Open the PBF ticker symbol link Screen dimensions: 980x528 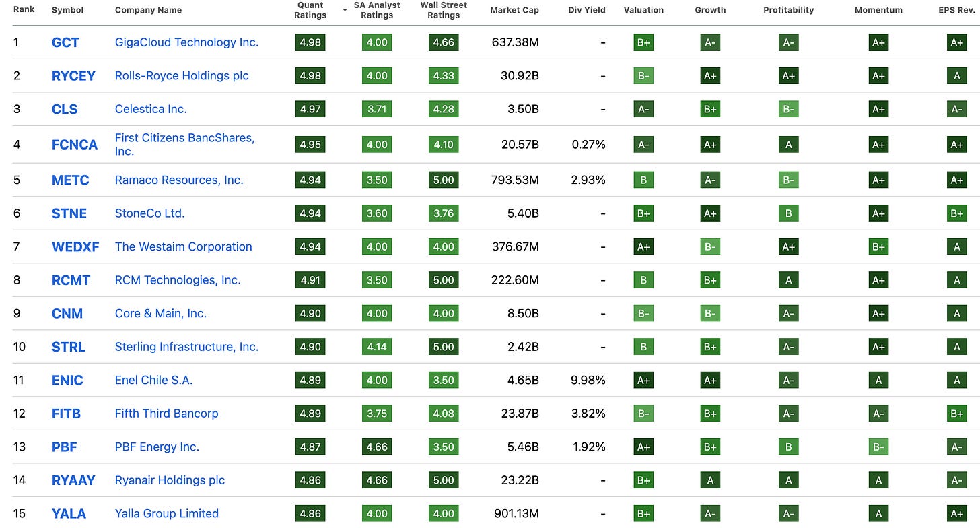click(x=65, y=447)
